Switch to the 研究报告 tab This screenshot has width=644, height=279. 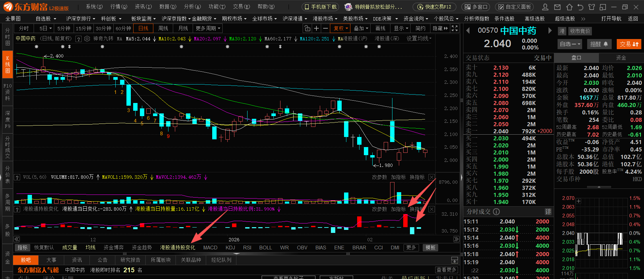point(130,260)
